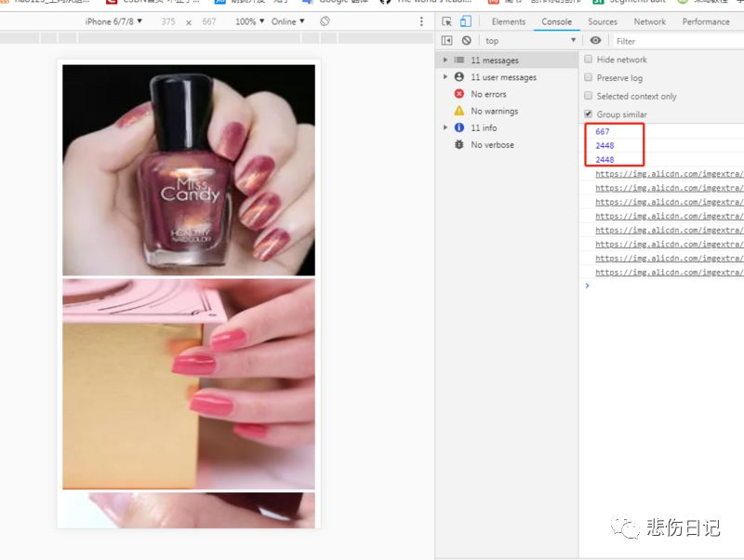The image size is (744, 560).
Task: Click the 11 messages list icon
Action: pyautogui.click(x=459, y=60)
